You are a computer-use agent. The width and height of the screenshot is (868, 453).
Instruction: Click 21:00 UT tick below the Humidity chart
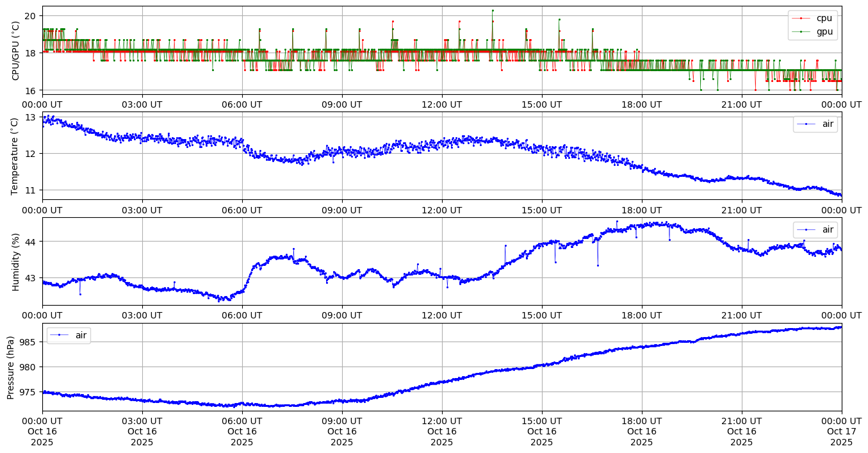click(741, 315)
